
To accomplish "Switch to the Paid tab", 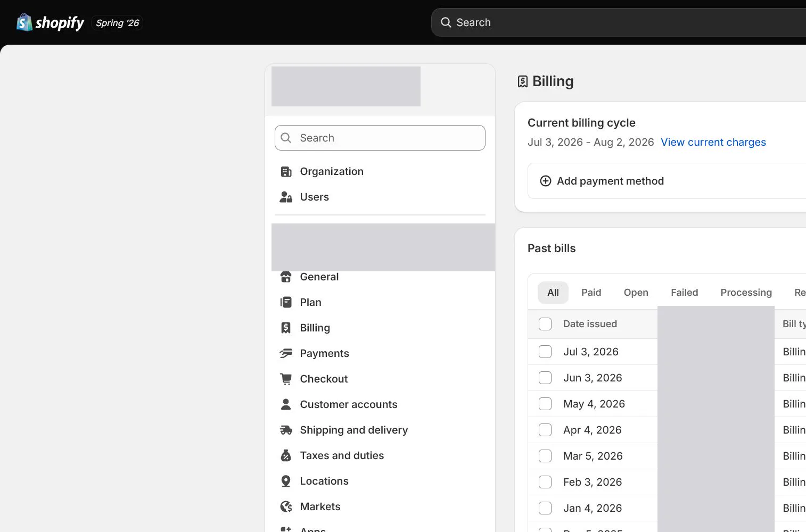I will tap(591, 293).
